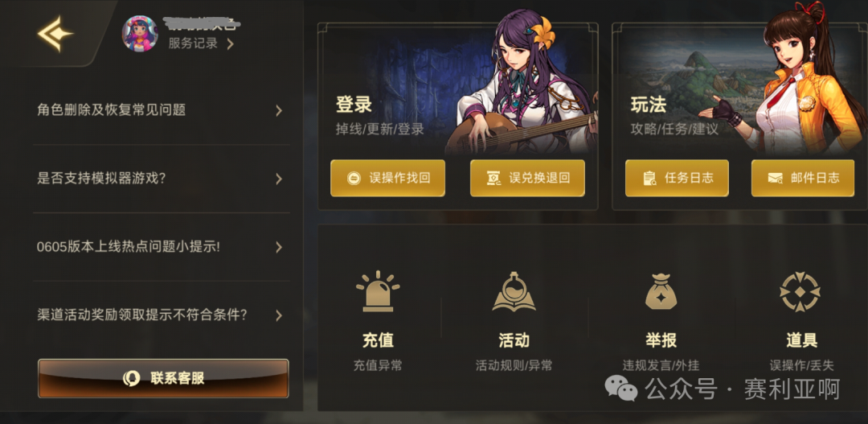The width and height of the screenshot is (868, 424).
Task: Open the 玩法 category card title
Action: tap(649, 105)
